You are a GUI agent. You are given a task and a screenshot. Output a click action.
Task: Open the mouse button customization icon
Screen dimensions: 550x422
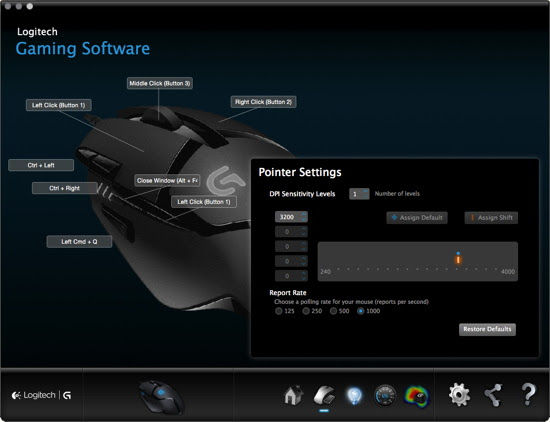pyautogui.click(x=324, y=395)
